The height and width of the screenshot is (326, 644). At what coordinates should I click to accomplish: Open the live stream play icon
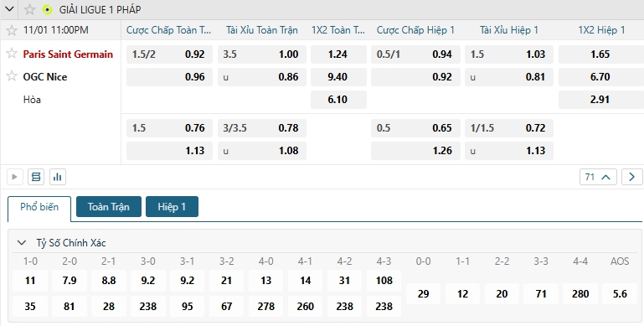14,177
